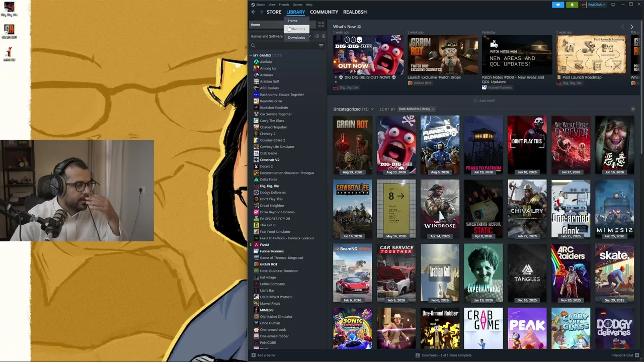Click the Add a Game plus icon
The height and width of the screenshot is (362, 644).
click(x=253, y=355)
